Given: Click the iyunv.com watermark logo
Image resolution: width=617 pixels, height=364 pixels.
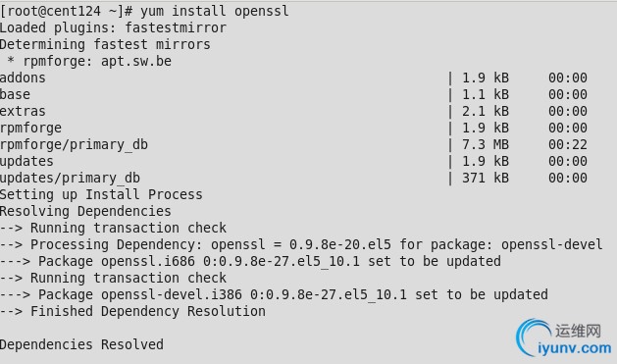Looking at the screenshot, I should click(564, 338).
